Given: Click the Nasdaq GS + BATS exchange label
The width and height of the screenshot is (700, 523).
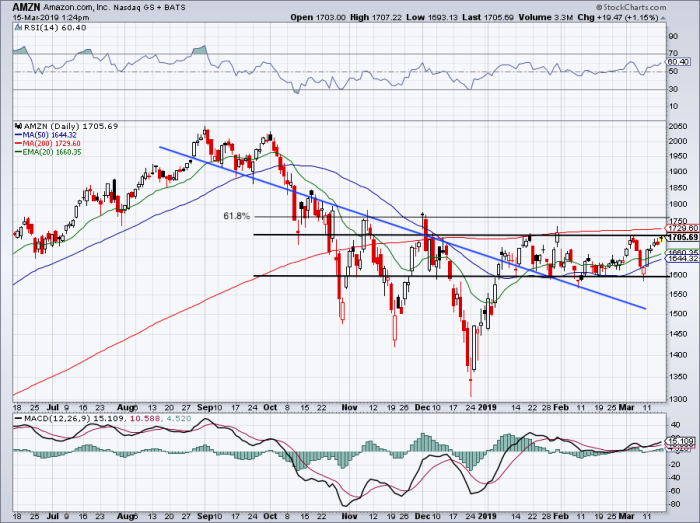Looking at the screenshot, I should click(x=150, y=8).
